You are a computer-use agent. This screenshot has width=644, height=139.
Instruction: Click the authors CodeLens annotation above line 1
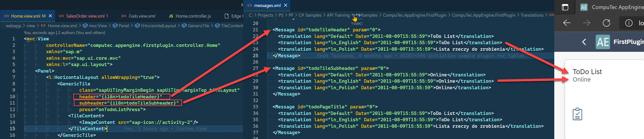coord(64,33)
